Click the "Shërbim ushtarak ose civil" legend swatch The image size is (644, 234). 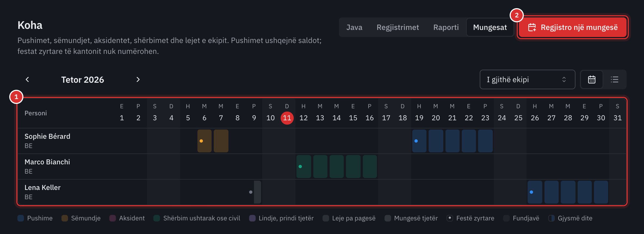(x=157, y=218)
